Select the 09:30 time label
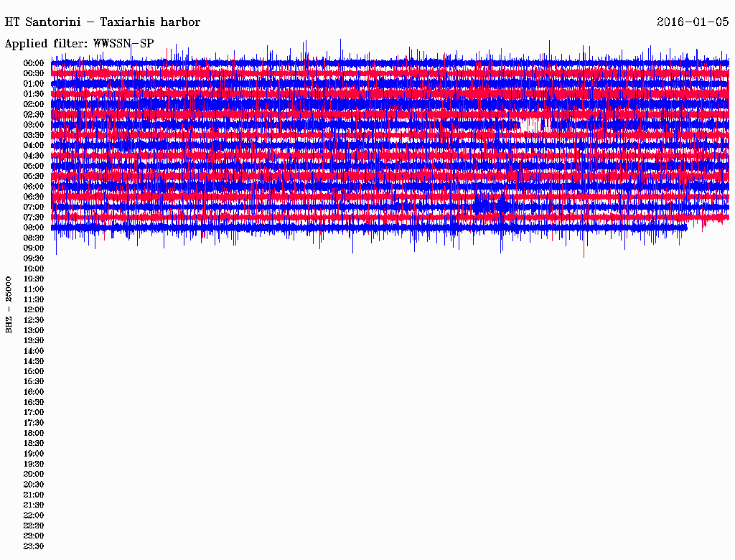The image size is (735, 560). click(34, 258)
